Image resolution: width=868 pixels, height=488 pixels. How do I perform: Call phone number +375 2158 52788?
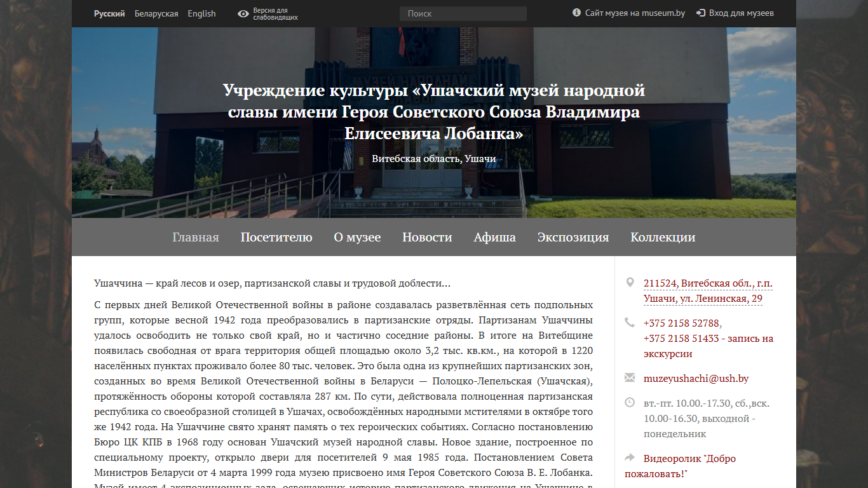pos(681,323)
